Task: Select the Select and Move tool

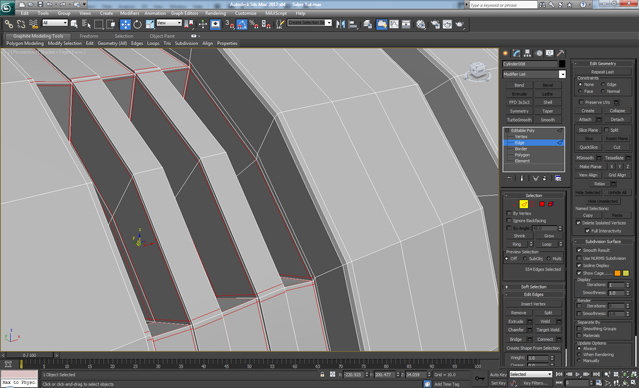Action: [x=126, y=24]
